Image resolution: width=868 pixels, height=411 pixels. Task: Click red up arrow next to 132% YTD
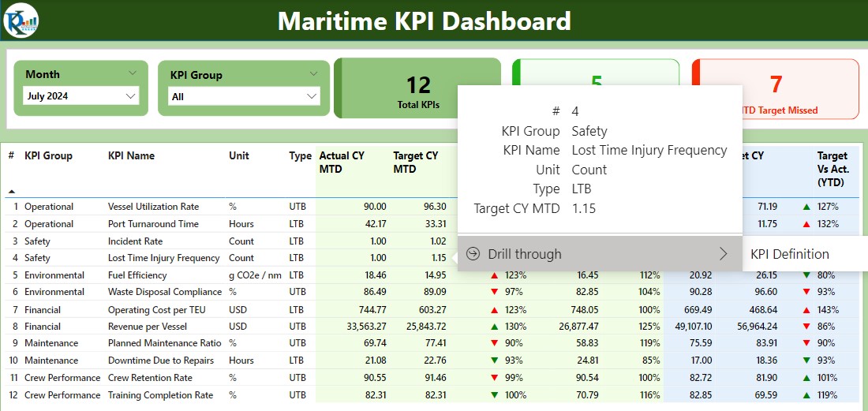(x=806, y=224)
